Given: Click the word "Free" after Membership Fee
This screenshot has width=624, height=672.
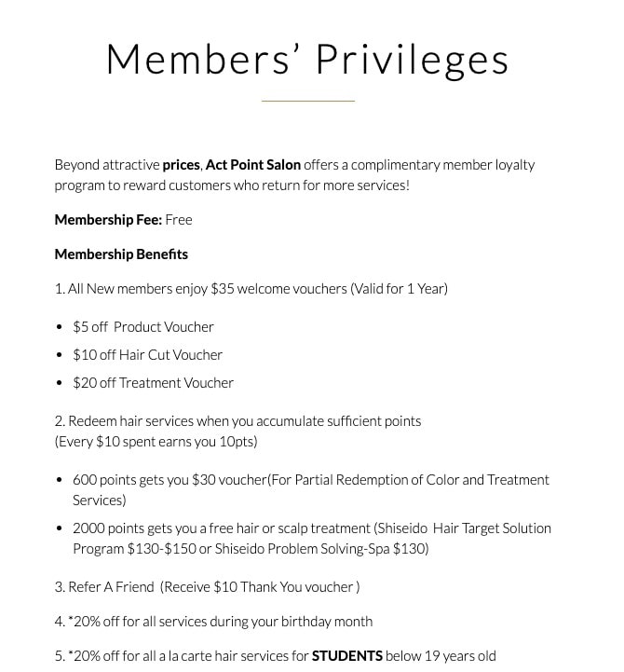Looking at the screenshot, I should pyautogui.click(x=179, y=220).
